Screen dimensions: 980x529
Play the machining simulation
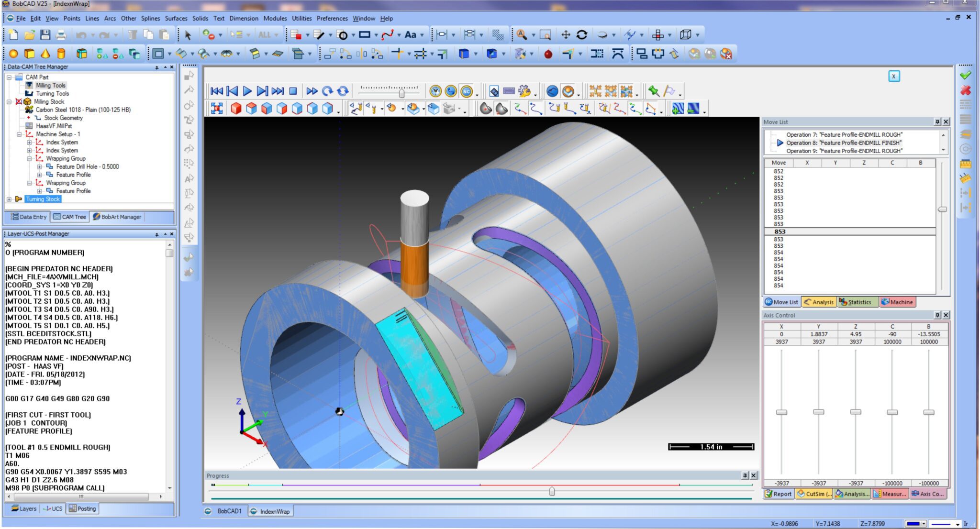247,90
